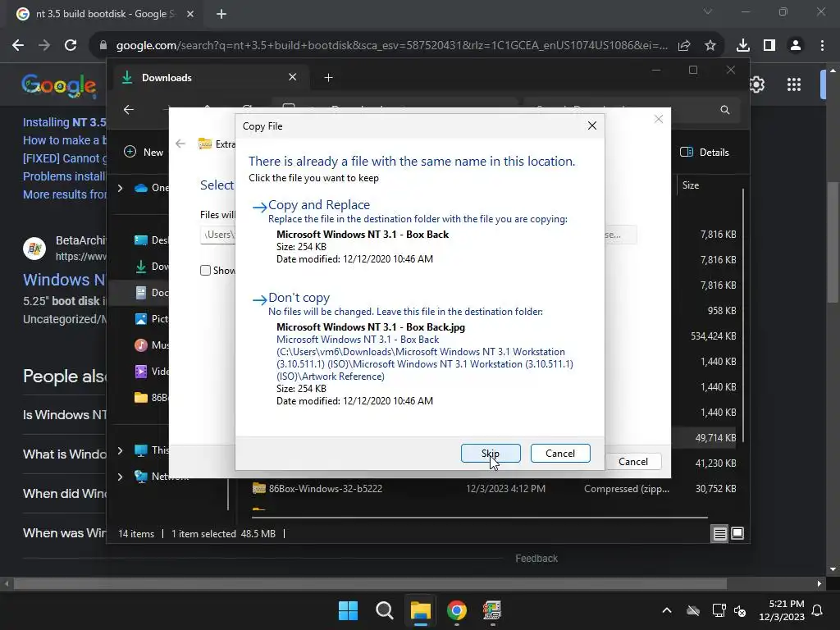This screenshot has height=630, width=840.
Task: Click the File Explorer search icon
Action: 725,110
